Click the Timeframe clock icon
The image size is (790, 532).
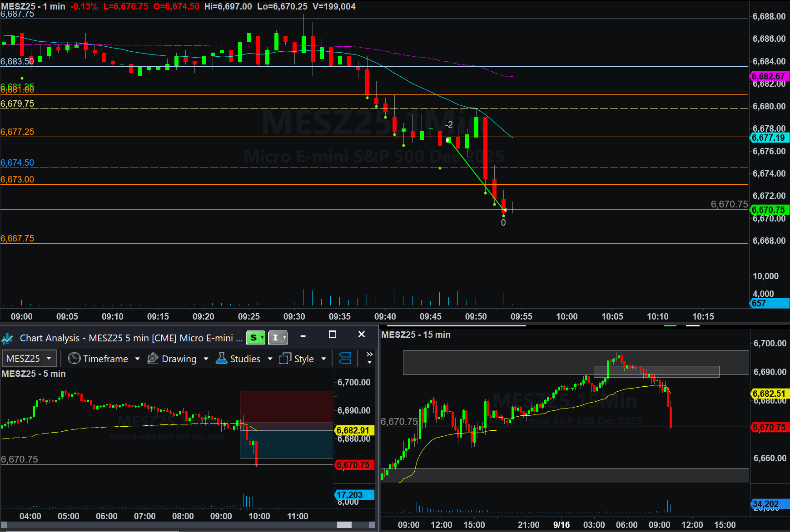click(74, 359)
